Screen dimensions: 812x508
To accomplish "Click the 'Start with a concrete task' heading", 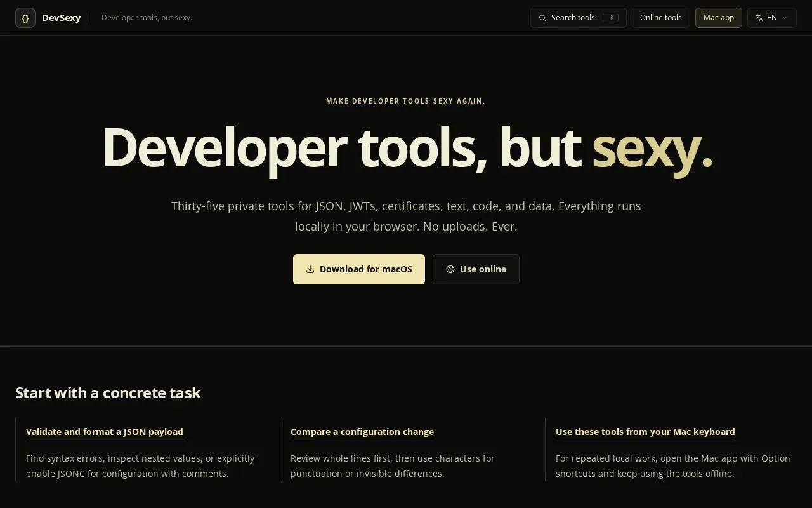I will tap(108, 393).
